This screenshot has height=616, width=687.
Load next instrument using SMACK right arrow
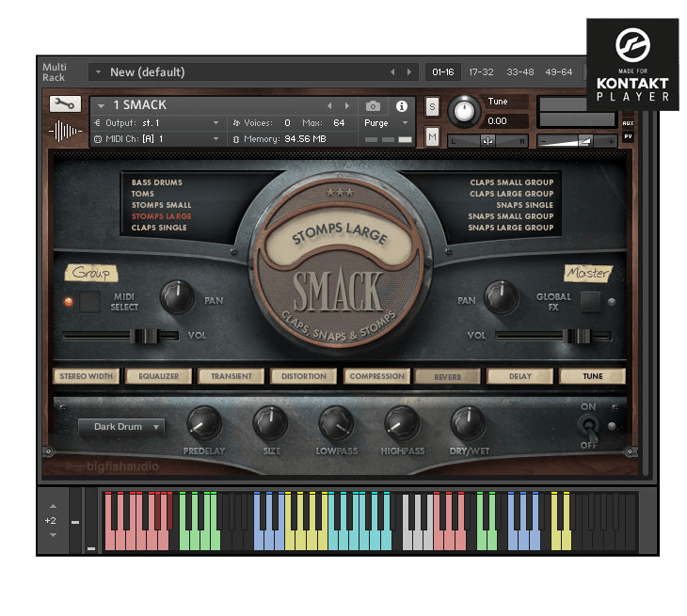(x=347, y=105)
